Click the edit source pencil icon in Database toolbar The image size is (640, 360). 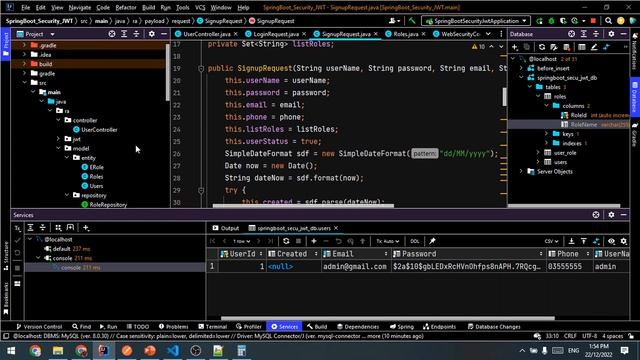click(594, 47)
